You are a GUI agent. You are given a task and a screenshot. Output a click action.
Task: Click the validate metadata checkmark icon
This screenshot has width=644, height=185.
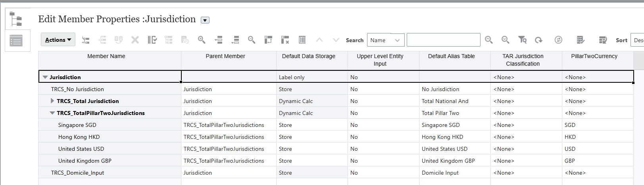pyautogui.click(x=581, y=40)
